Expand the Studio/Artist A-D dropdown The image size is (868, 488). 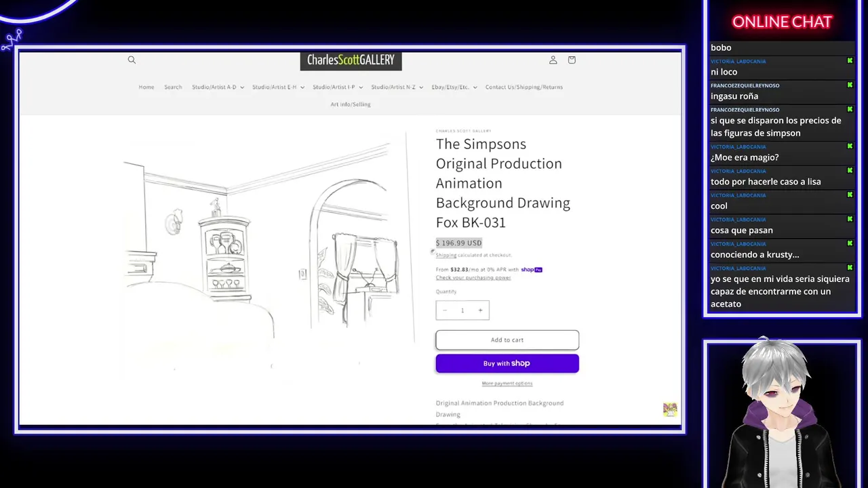pyautogui.click(x=218, y=87)
